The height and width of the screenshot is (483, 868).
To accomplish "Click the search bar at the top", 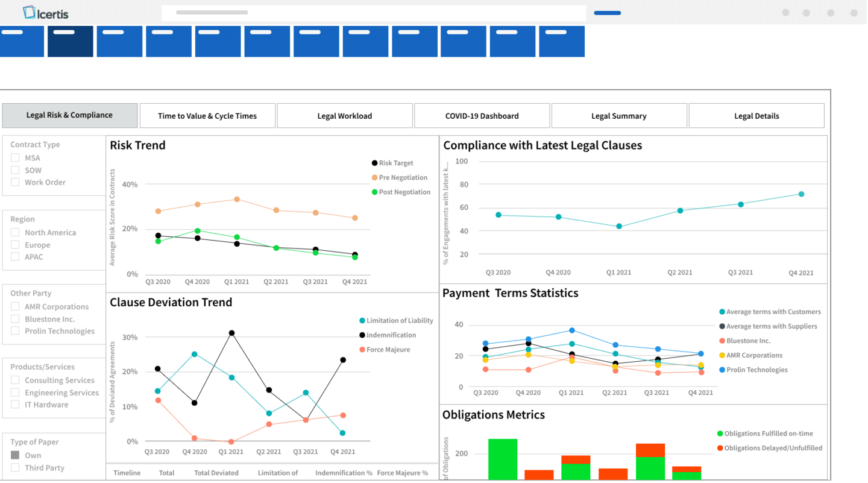I will coord(374,12).
